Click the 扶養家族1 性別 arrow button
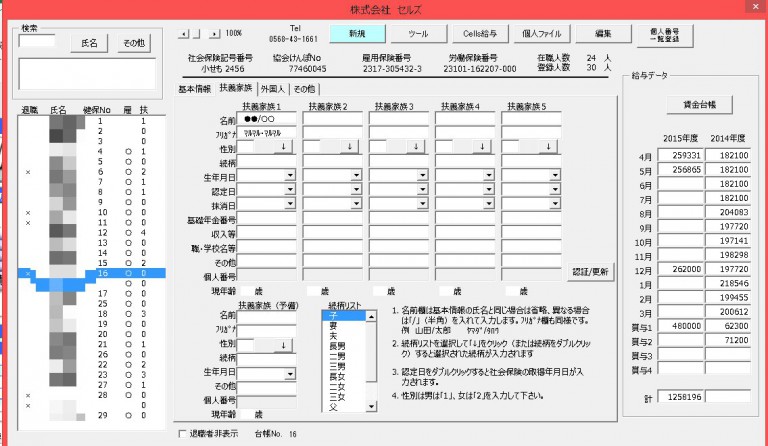Image resolution: width=768 pixels, height=446 pixels. coord(283,146)
